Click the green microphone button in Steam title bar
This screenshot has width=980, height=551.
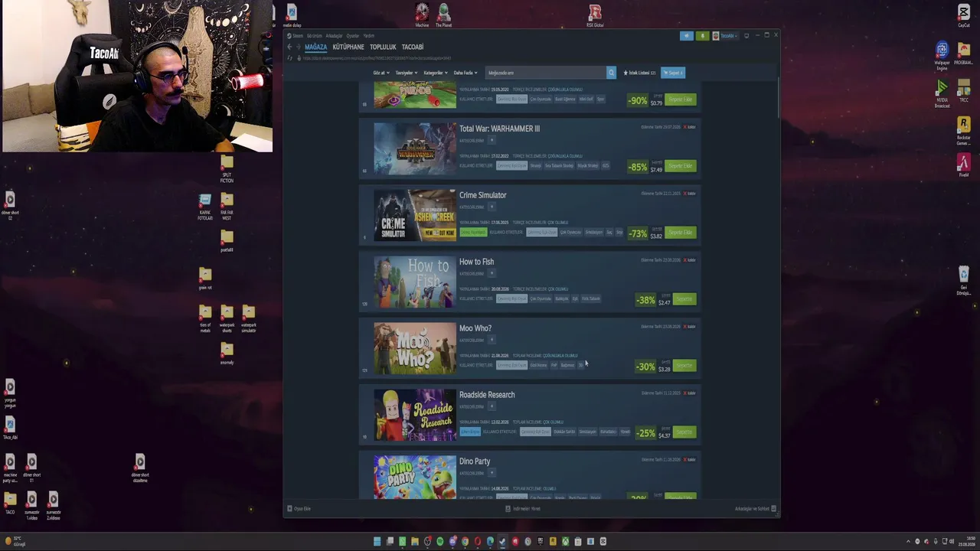(702, 36)
